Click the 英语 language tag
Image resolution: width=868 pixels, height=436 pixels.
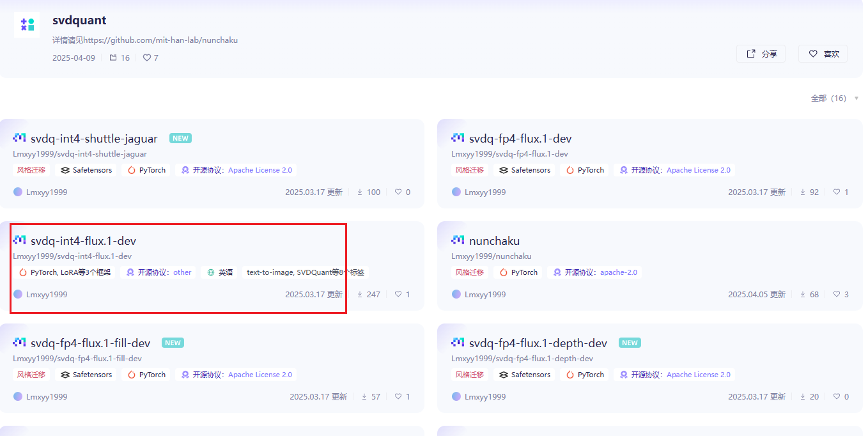coord(220,272)
